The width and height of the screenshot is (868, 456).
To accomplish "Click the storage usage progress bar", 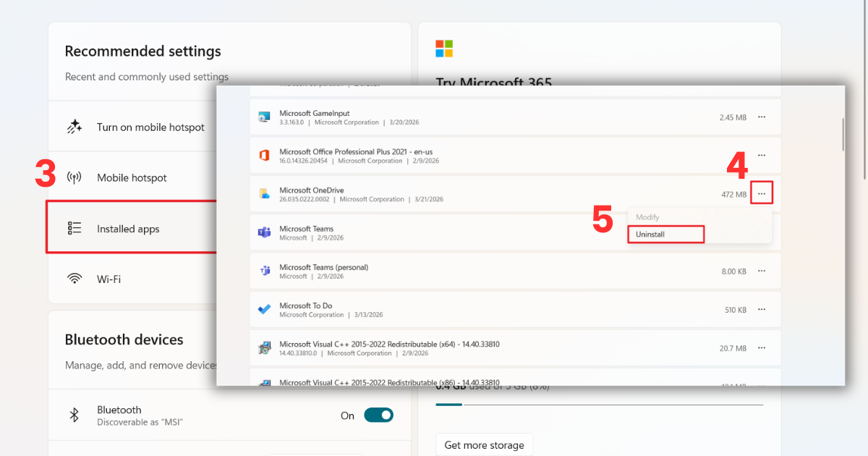I will (x=599, y=405).
